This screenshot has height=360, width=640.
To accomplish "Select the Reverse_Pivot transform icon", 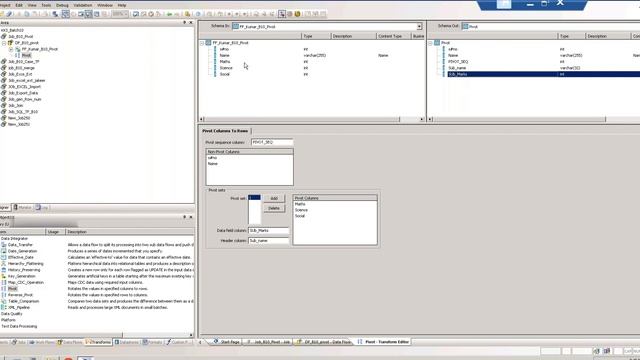I will tap(4, 295).
